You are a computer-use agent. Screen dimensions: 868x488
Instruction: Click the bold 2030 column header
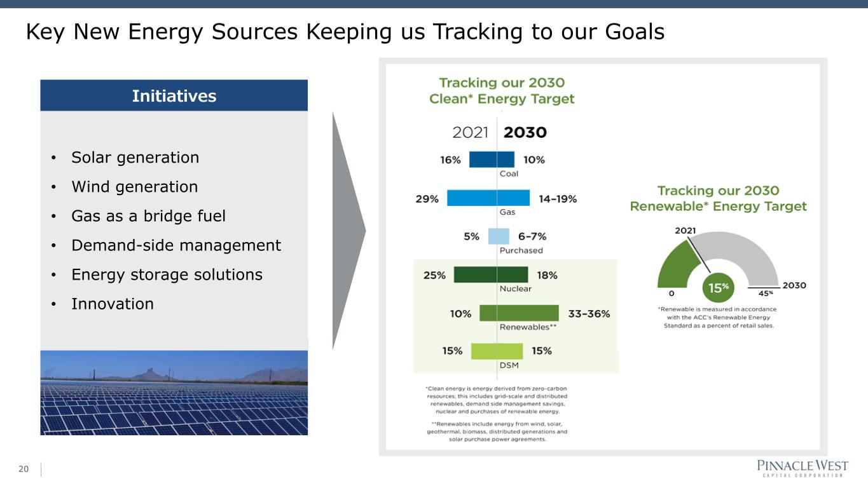click(525, 133)
